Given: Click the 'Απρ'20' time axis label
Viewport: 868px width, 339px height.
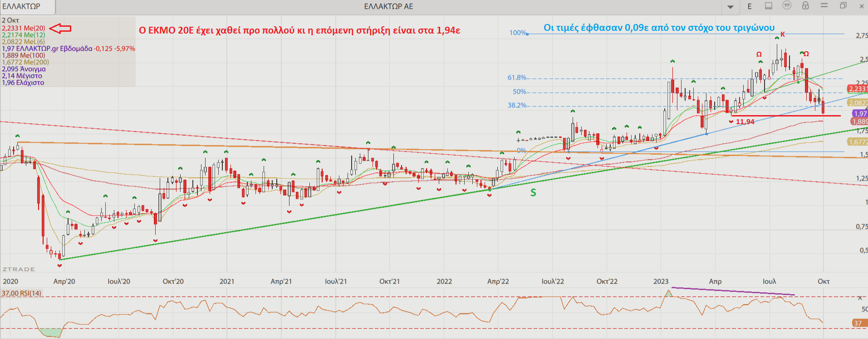Looking at the screenshot, I should [x=64, y=281].
